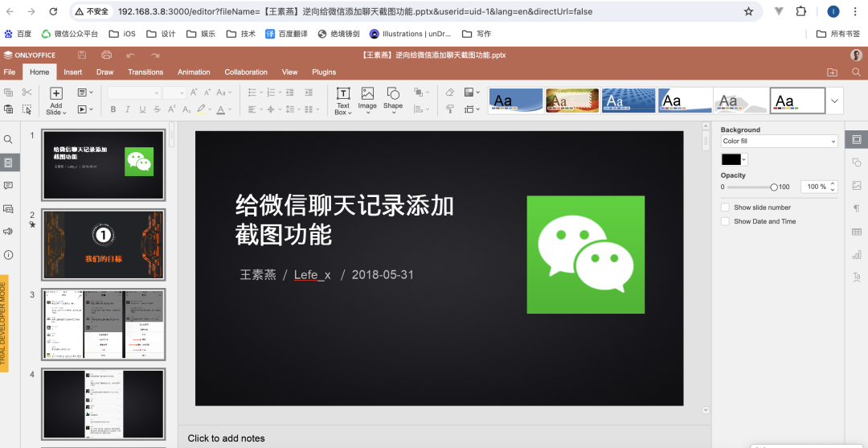Open the highlight color marker button
The width and height of the screenshot is (868, 448).
point(203,109)
